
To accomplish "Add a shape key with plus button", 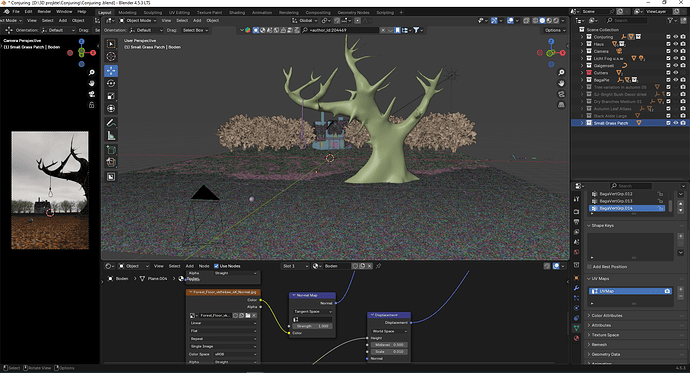I will coord(680,236).
